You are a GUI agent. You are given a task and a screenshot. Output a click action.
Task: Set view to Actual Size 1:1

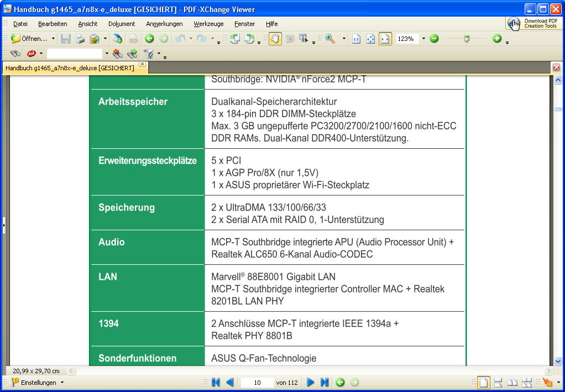point(356,39)
